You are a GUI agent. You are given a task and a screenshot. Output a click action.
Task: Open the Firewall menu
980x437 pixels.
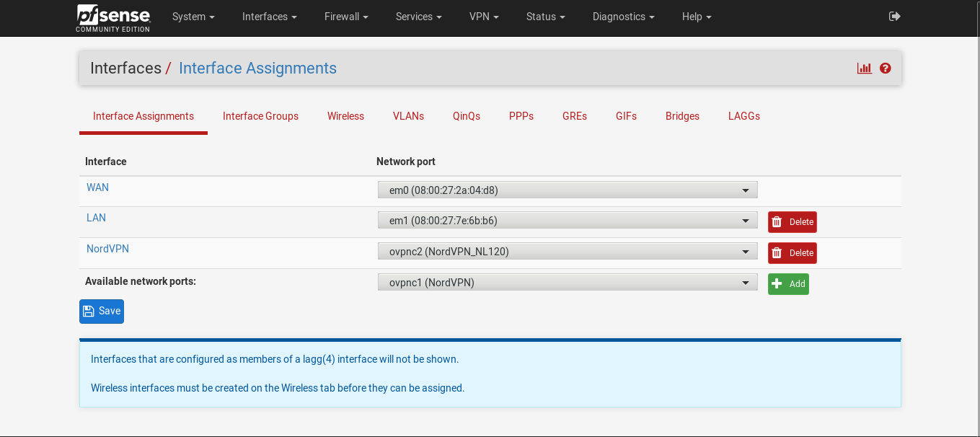(x=346, y=17)
